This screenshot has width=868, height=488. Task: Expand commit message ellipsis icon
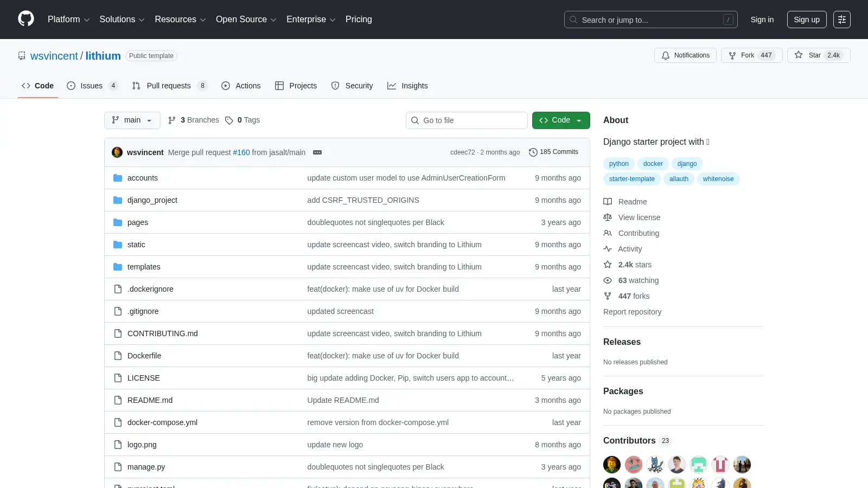pos(317,152)
